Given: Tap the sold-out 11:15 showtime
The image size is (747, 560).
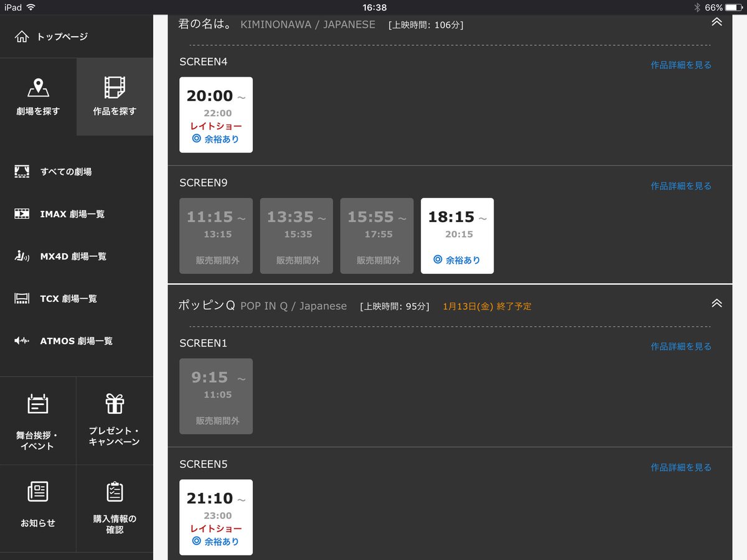Looking at the screenshot, I should click(x=216, y=236).
